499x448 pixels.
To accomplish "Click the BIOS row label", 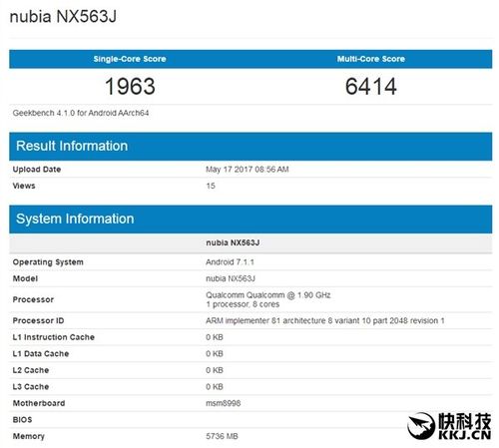I will (22, 420).
